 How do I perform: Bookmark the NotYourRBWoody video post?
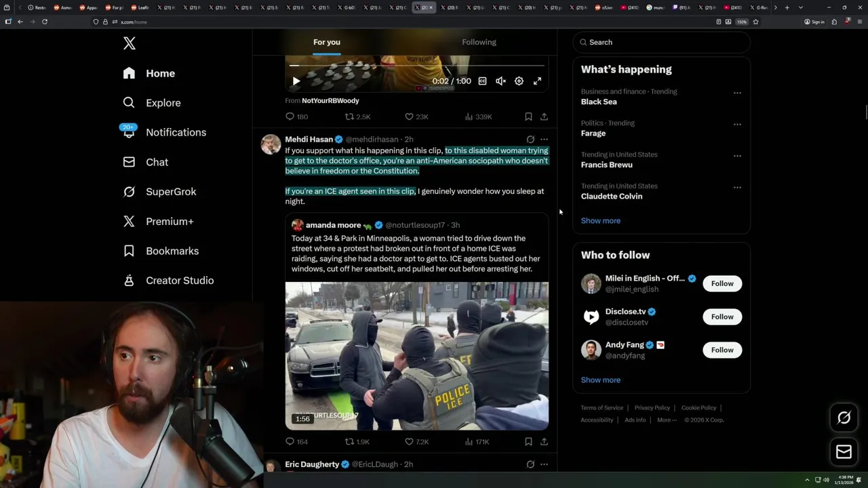(x=528, y=117)
